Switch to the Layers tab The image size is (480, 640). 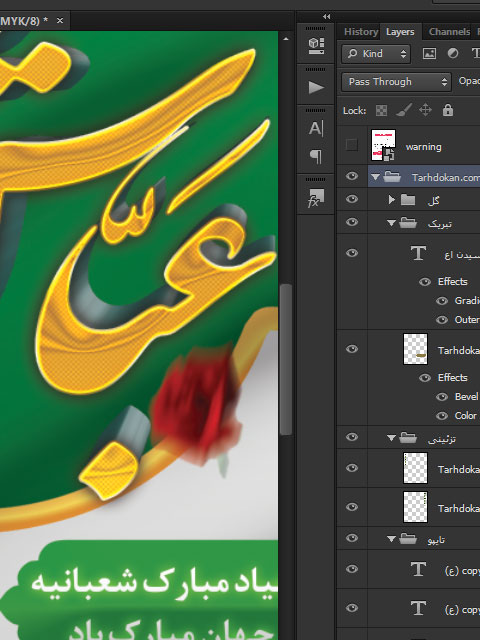pyautogui.click(x=400, y=32)
